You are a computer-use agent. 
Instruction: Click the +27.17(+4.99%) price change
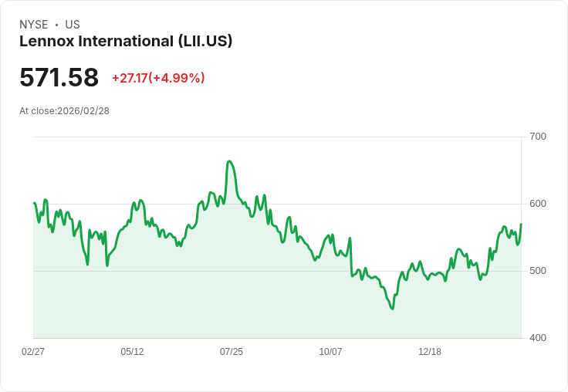point(158,78)
